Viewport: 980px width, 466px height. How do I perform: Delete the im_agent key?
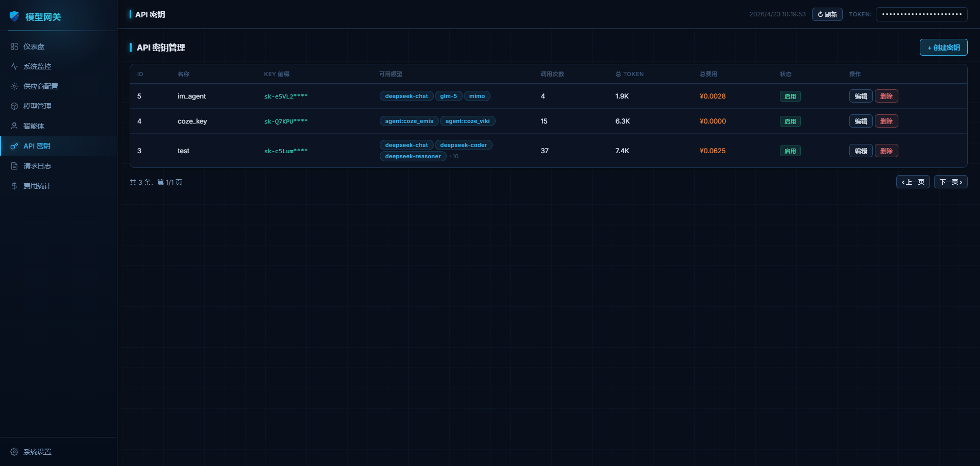[886, 96]
